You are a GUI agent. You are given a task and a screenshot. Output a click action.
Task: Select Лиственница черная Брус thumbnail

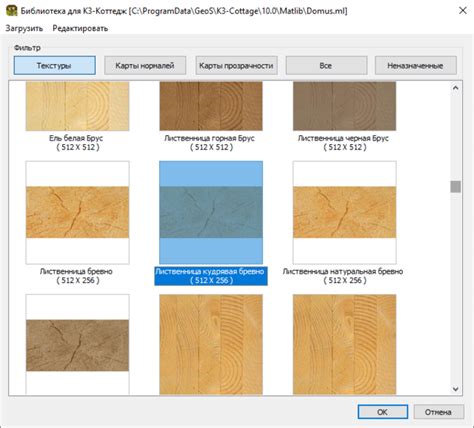pyautogui.click(x=345, y=106)
